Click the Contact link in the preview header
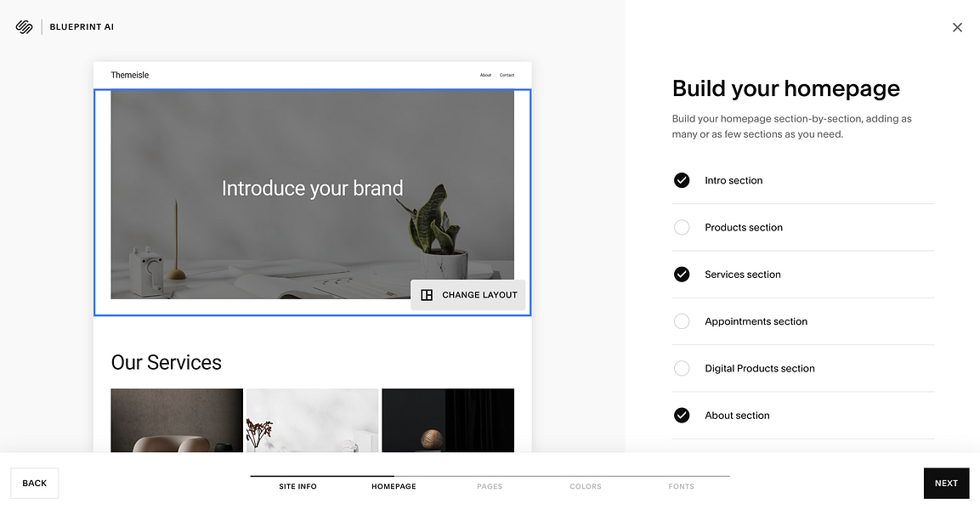The height and width of the screenshot is (510, 980). click(x=507, y=75)
